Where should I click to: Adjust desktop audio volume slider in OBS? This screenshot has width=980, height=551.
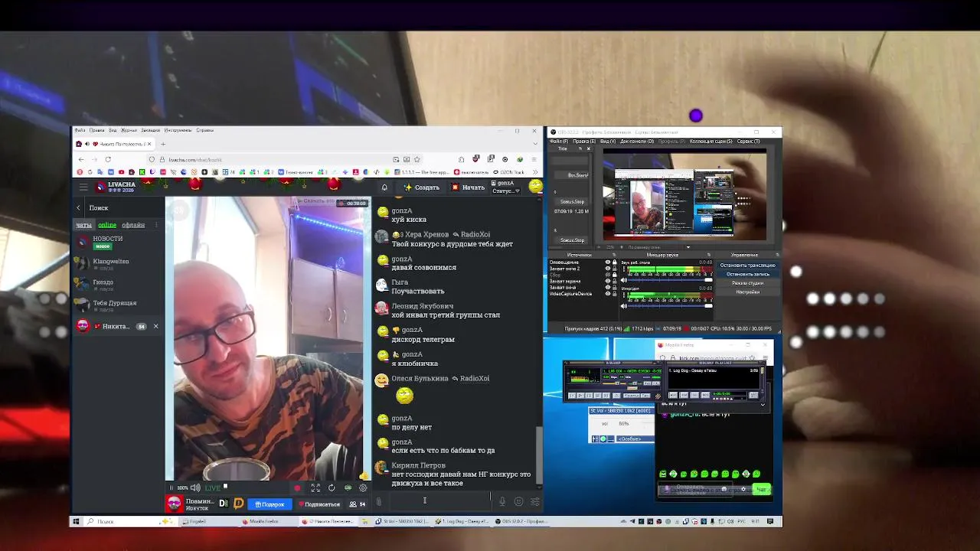pyautogui.click(x=670, y=280)
